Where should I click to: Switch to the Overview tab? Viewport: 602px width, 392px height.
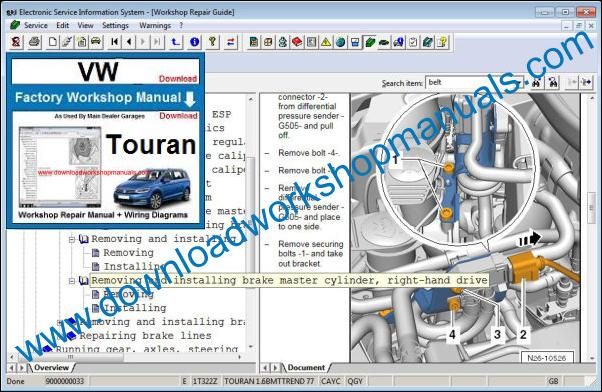51,367
